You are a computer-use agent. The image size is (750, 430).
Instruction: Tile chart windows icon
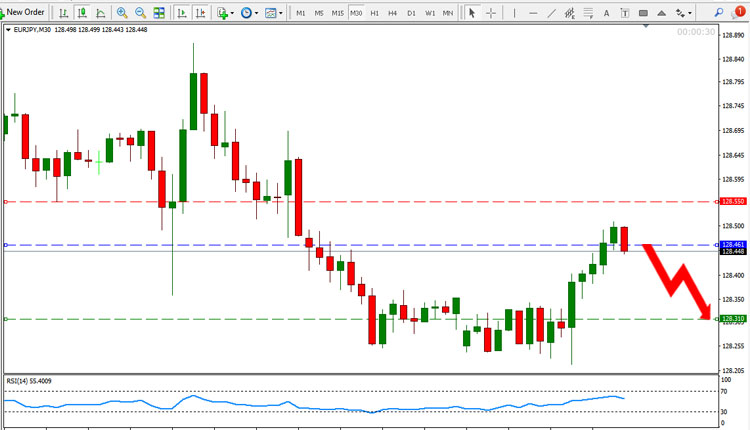pyautogui.click(x=159, y=13)
